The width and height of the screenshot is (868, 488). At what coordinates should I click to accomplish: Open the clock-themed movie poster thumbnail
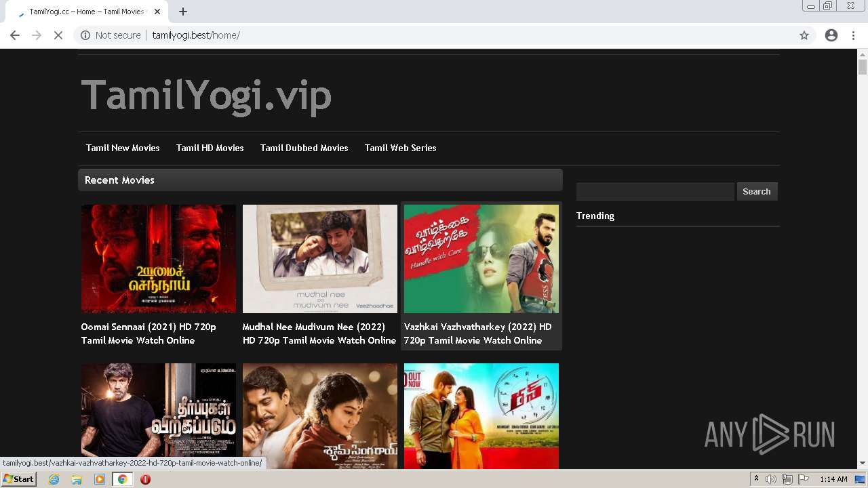point(481,416)
